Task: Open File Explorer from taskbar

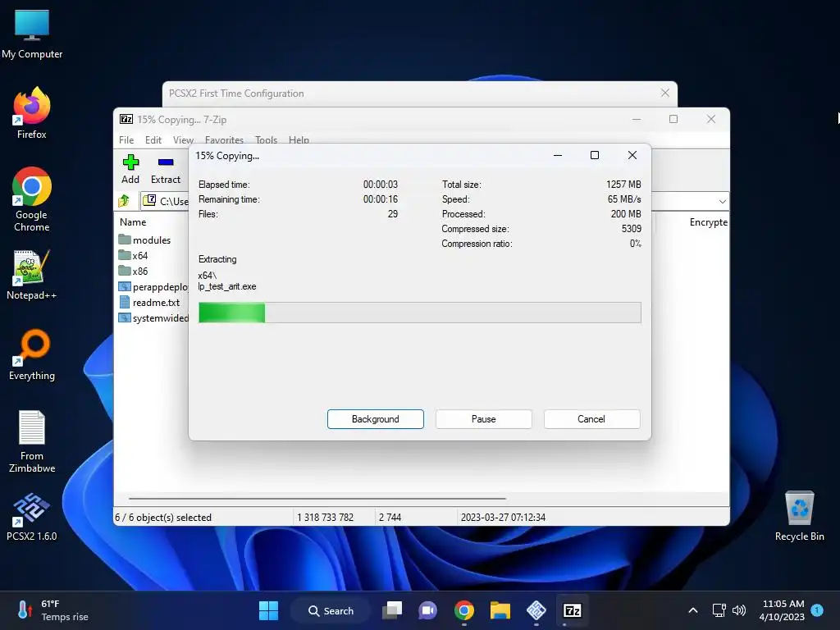Action: click(x=500, y=610)
